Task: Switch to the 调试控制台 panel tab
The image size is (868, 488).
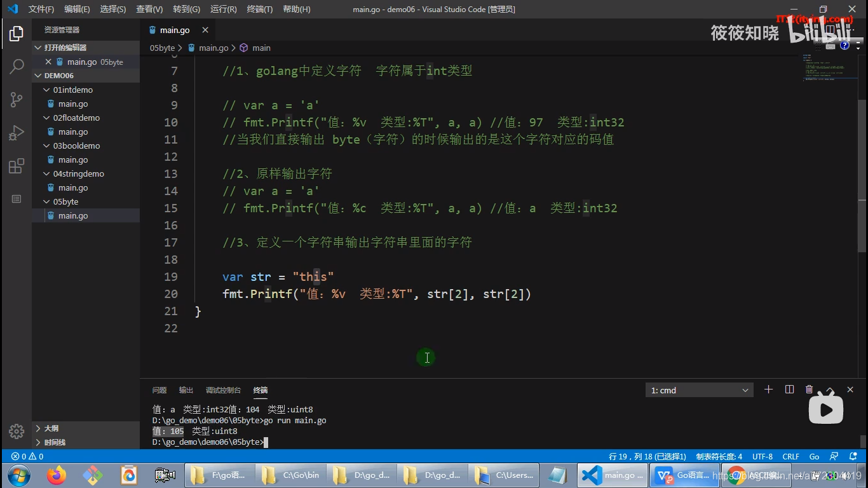Action: (223, 390)
